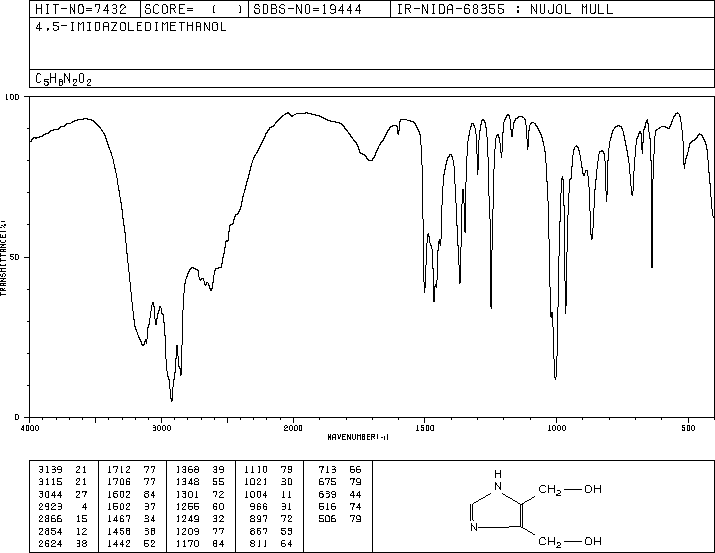The image size is (715, 553).
Task: Click compound name 4,5-IMIDAZOLEDIMETHANOL
Action: coord(131,27)
